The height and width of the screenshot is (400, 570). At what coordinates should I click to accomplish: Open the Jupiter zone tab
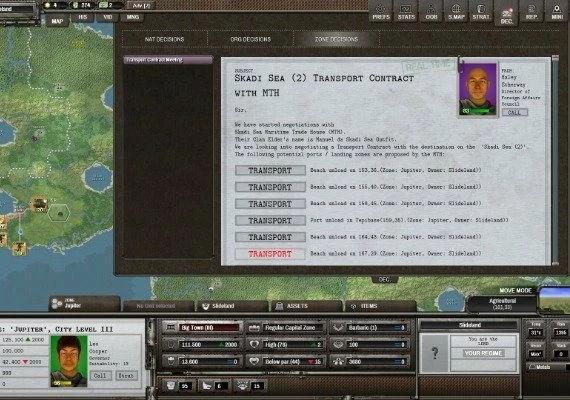pyautogui.click(x=84, y=304)
